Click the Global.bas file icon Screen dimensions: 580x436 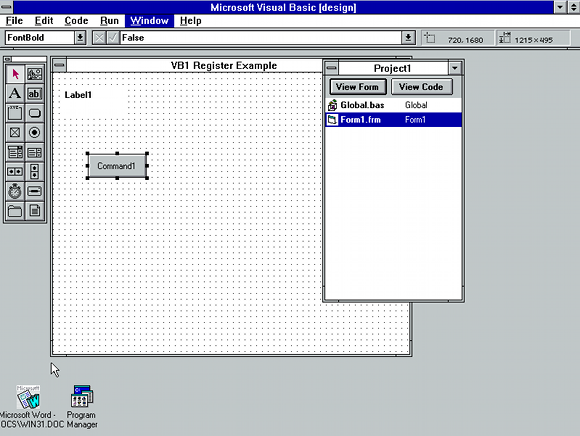pos(332,105)
